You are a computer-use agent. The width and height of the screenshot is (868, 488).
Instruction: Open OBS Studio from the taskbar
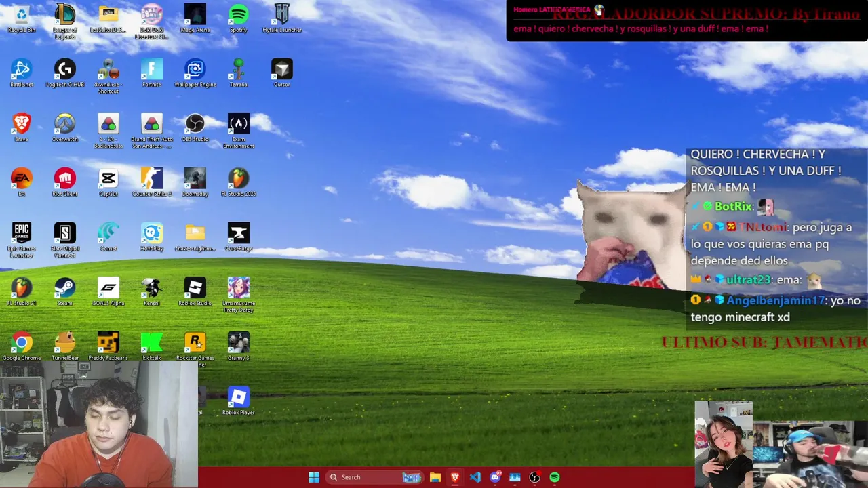[x=535, y=477]
